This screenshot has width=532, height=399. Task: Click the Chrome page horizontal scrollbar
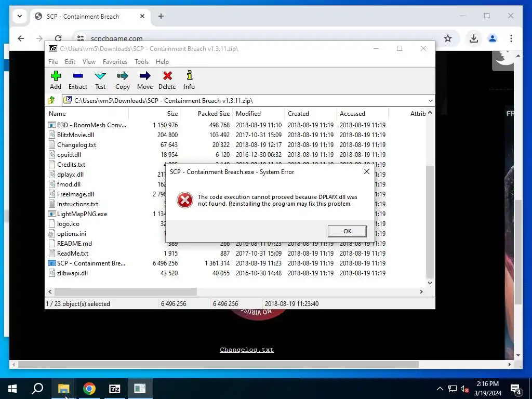[219, 364]
